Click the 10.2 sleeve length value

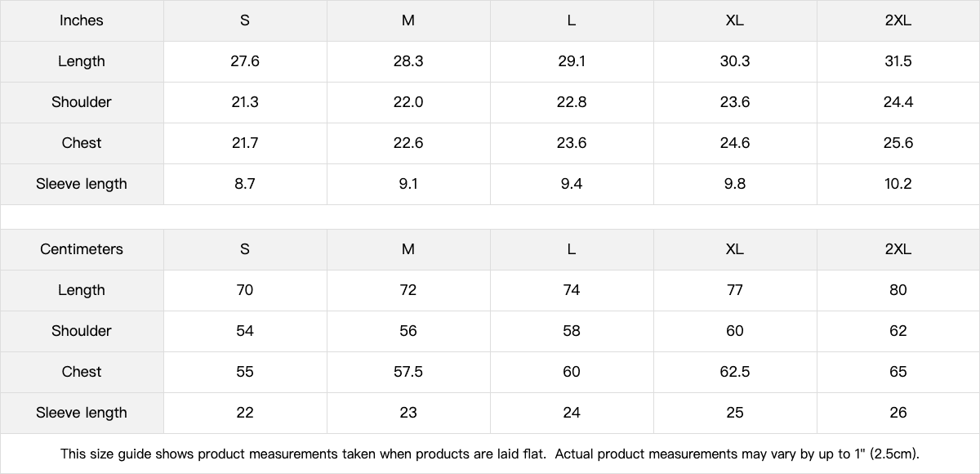(898, 184)
